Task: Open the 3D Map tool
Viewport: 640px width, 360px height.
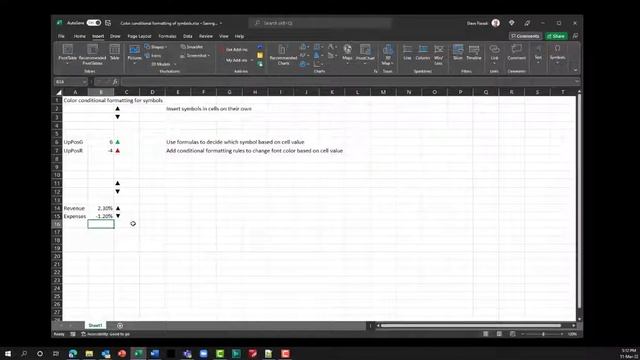Action: pos(387,54)
